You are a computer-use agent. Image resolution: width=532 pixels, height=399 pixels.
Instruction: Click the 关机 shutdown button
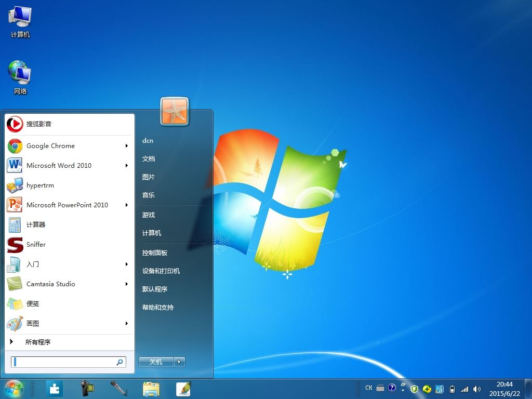pos(156,362)
